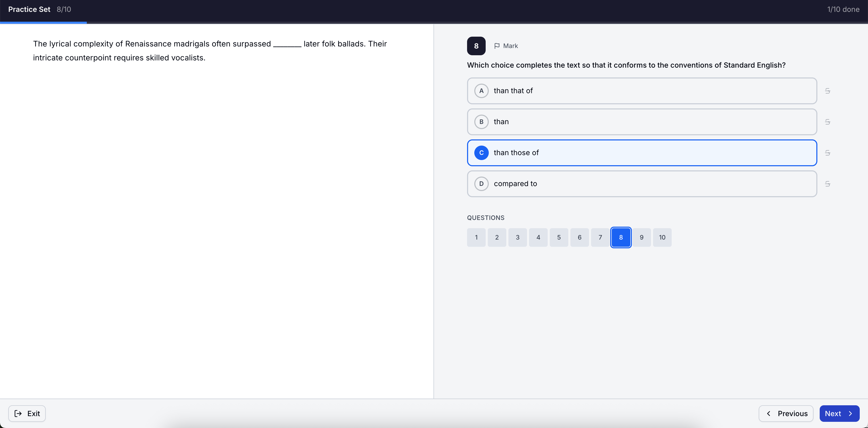The height and width of the screenshot is (428, 868).
Task: Click the blue progress bar at top
Action: point(43,22)
